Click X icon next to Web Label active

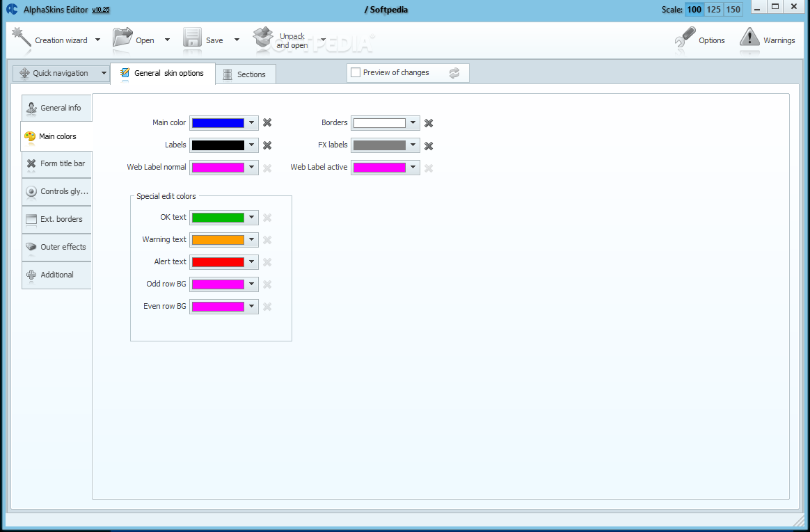[x=429, y=168]
